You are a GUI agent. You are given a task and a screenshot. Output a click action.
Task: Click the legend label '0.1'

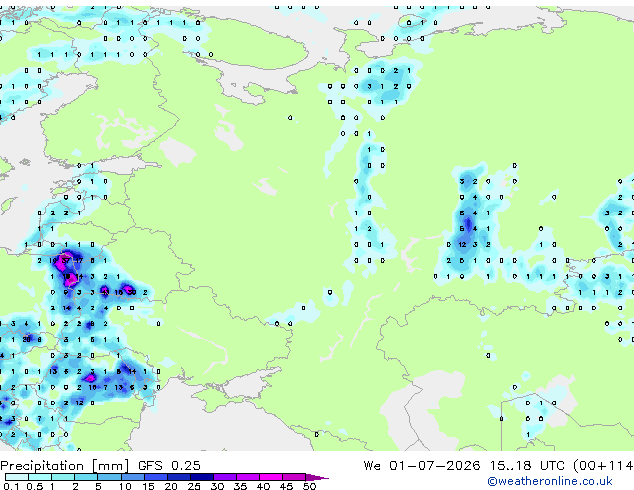click(x=11, y=486)
